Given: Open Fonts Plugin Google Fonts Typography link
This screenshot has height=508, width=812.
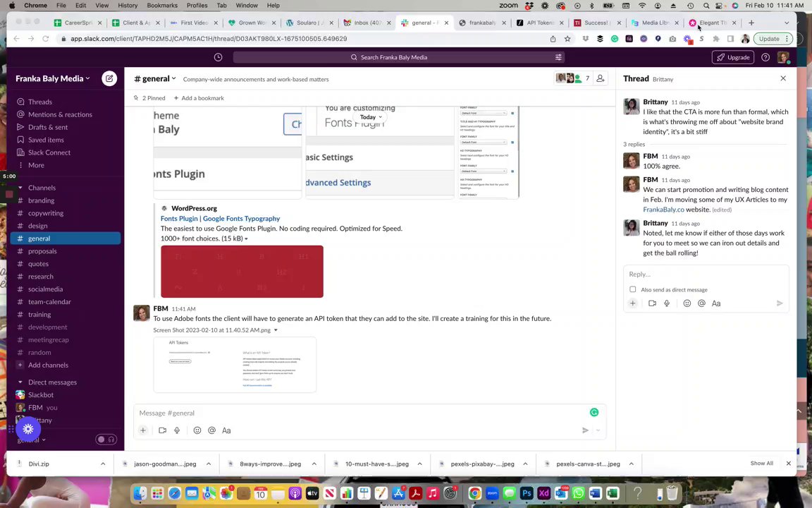Looking at the screenshot, I should point(220,219).
